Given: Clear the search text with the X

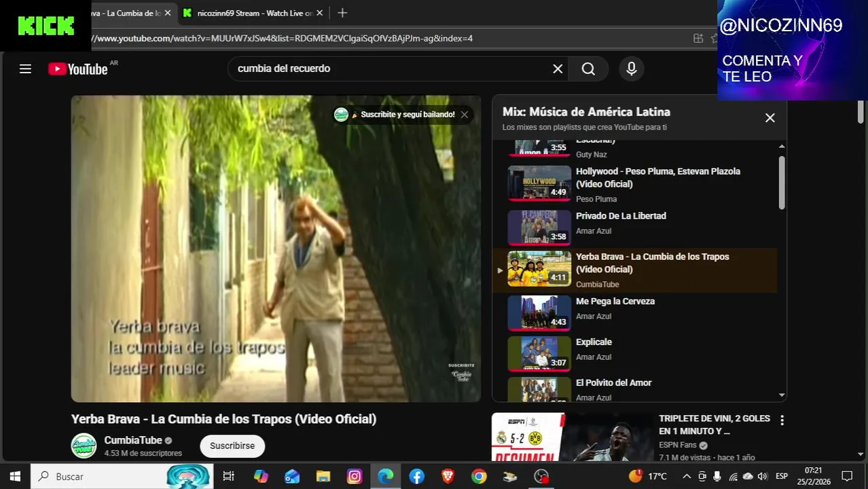Looking at the screenshot, I should click(558, 69).
